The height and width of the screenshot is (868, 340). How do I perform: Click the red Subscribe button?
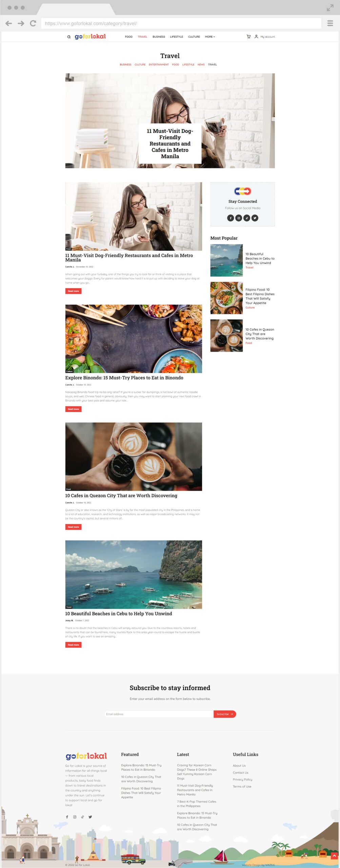tap(225, 714)
